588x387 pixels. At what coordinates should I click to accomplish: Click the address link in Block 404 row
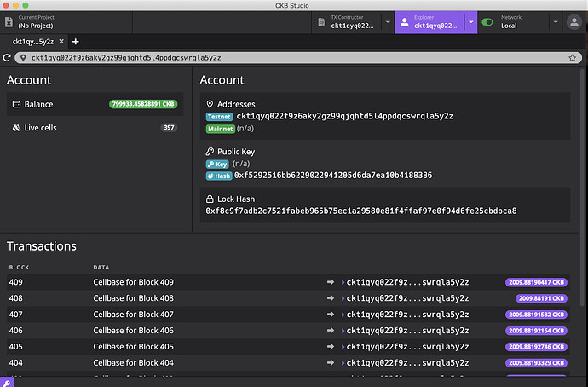coord(407,362)
